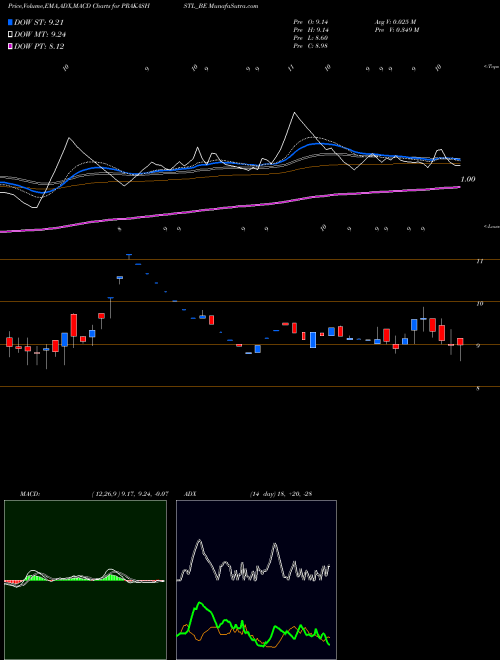Click the price axis label '9' on the candlestick chart

pyautogui.click(x=478, y=346)
